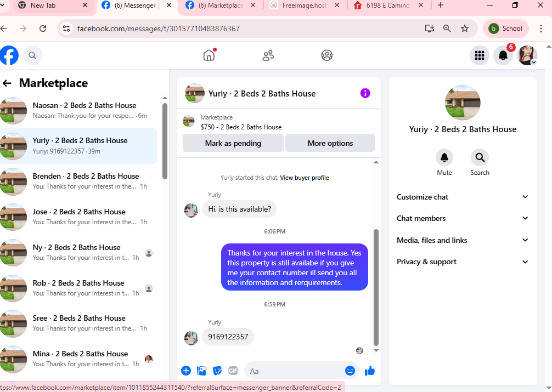Open the Facebook home logo
This screenshot has width=552, height=392.
(9, 55)
